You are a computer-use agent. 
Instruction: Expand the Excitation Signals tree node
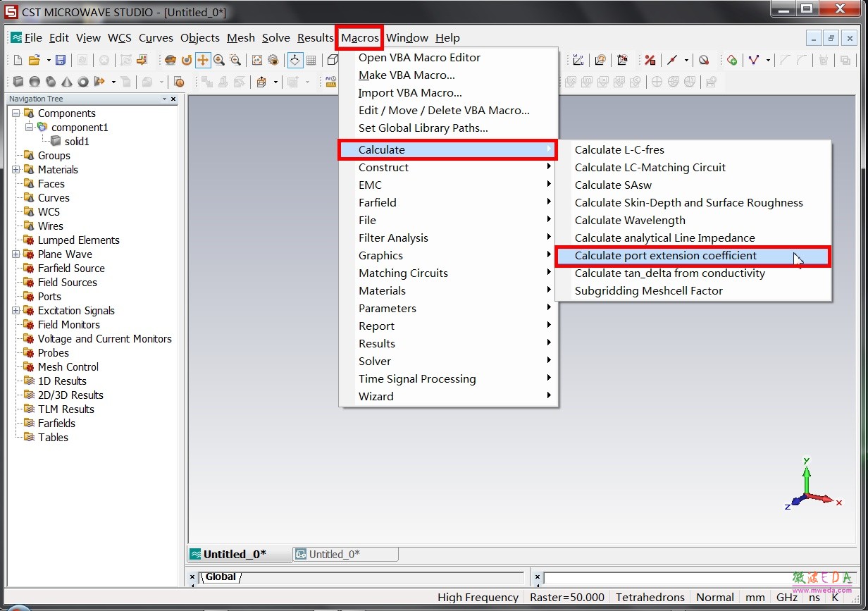click(x=15, y=310)
